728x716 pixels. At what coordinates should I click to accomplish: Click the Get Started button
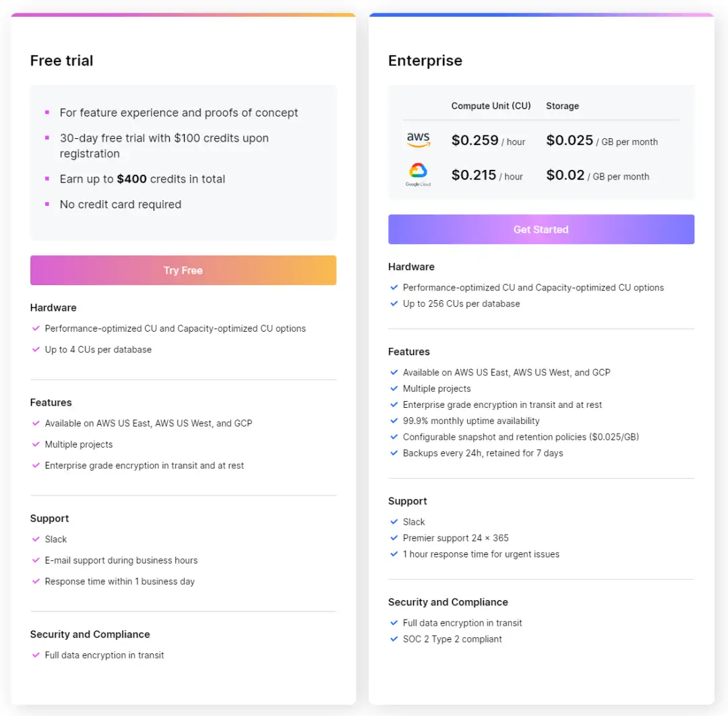(x=541, y=229)
